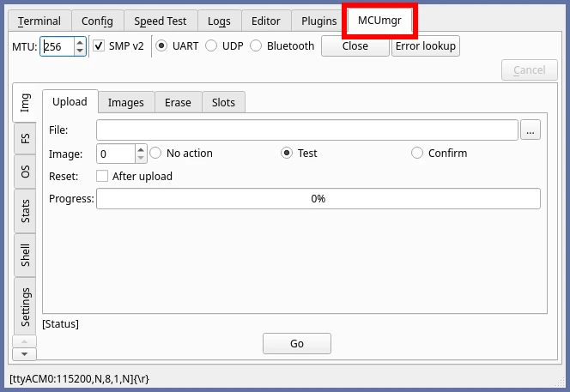The width and height of the screenshot is (570, 392).
Task: Switch to the Terminal tab
Action: tap(39, 21)
